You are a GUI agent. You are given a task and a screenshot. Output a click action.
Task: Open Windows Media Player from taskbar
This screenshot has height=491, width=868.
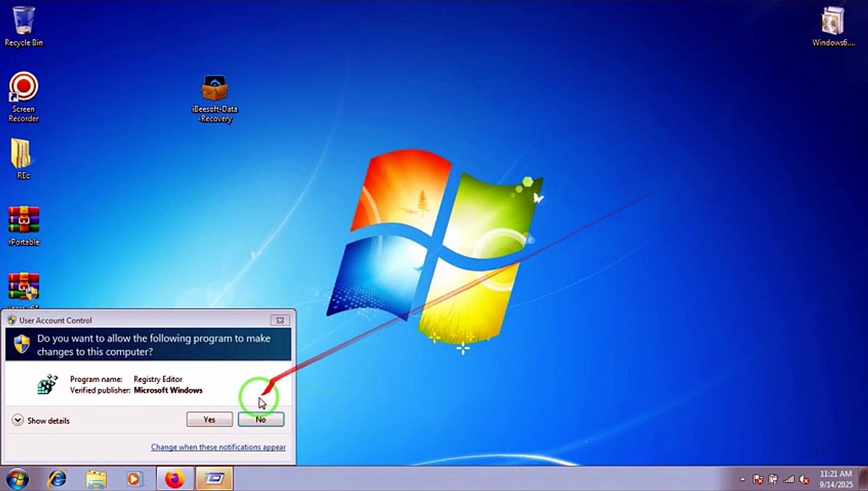pos(134,479)
